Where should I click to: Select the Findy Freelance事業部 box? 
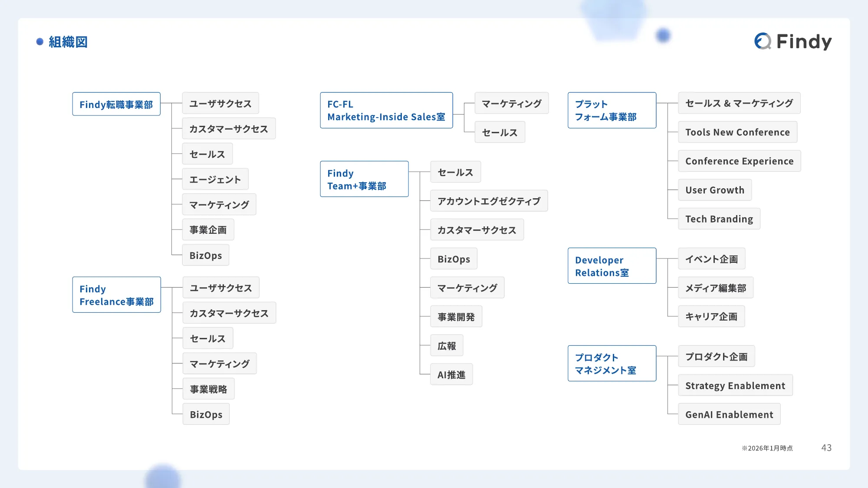coord(116,295)
